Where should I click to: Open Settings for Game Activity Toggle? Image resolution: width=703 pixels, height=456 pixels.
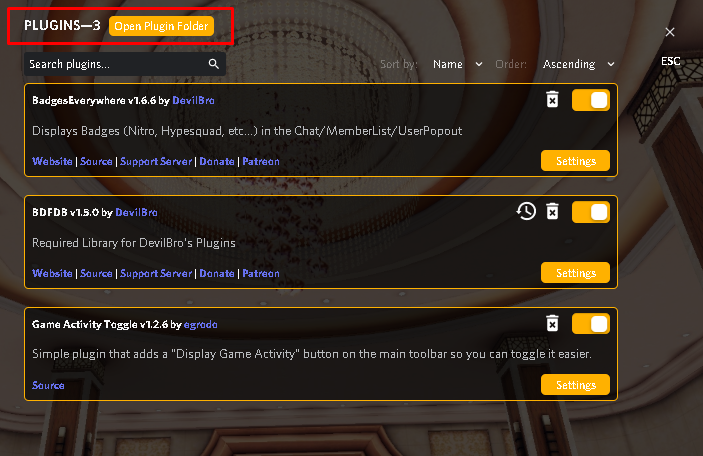[575, 385]
